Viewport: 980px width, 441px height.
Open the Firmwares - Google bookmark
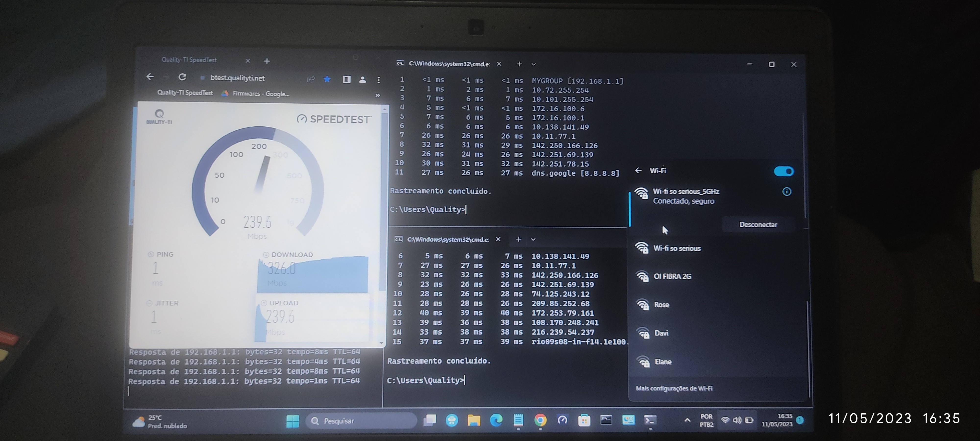(261, 94)
